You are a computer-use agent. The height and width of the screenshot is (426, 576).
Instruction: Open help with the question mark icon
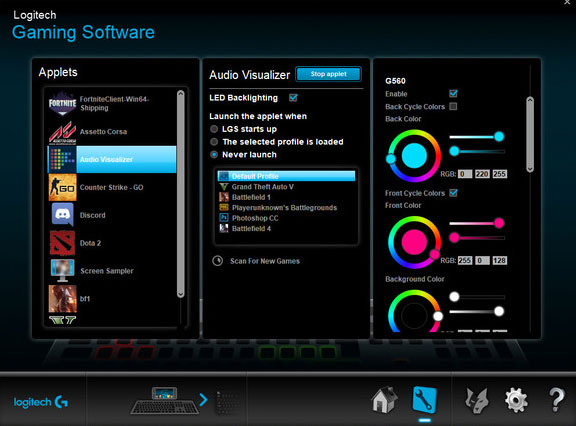click(557, 400)
